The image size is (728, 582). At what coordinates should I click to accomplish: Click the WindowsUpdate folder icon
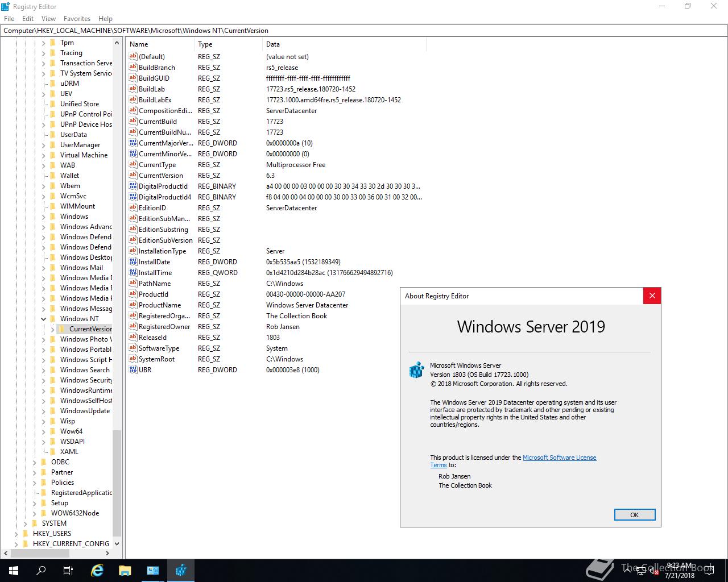click(x=53, y=410)
